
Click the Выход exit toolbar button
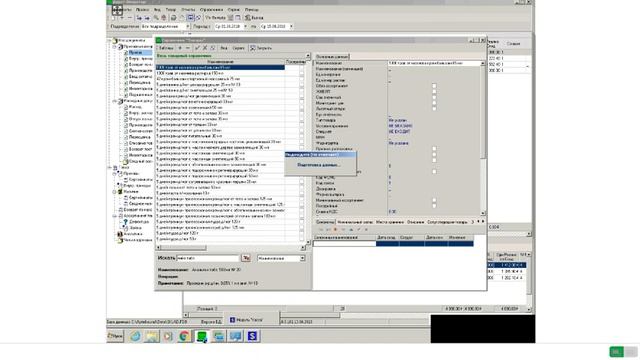coord(254,18)
